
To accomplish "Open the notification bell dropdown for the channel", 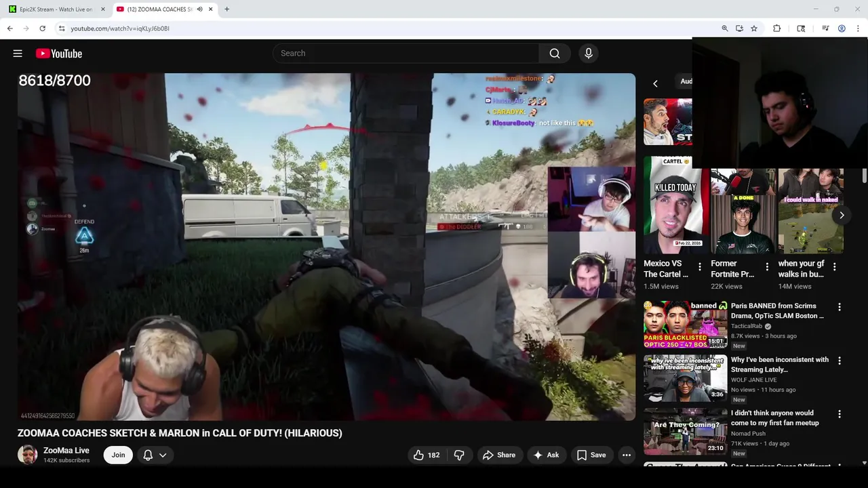I will pyautogui.click(x=155, y=455).
